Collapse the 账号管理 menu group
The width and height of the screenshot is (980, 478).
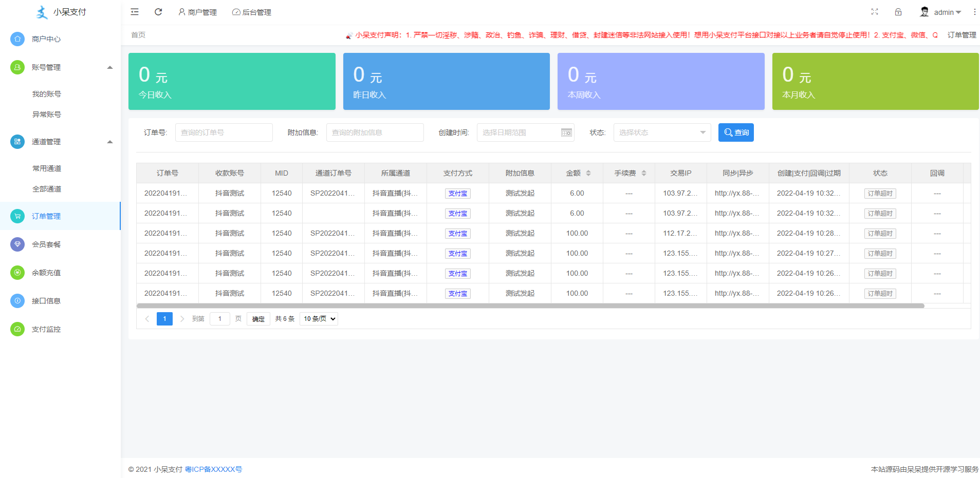109,67
